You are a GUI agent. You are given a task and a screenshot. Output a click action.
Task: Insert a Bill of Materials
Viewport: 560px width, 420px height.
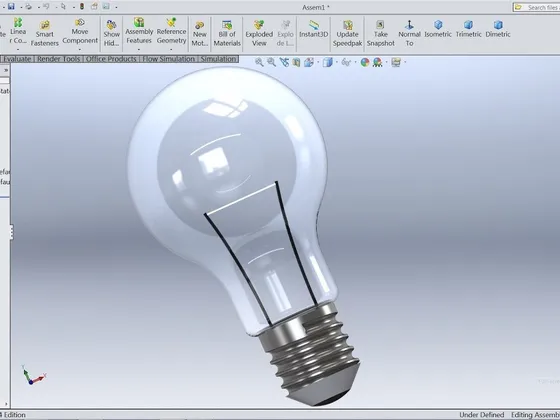pyautogui.click(x=227, y=34)
